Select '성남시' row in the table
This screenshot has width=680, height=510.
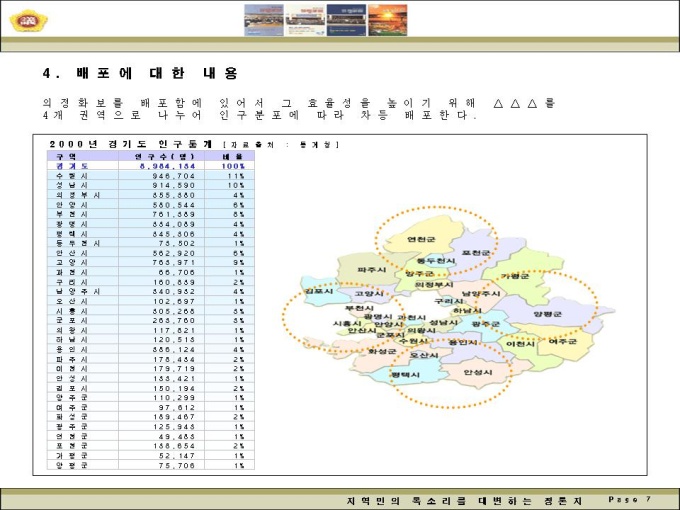[x=151, y=185]
